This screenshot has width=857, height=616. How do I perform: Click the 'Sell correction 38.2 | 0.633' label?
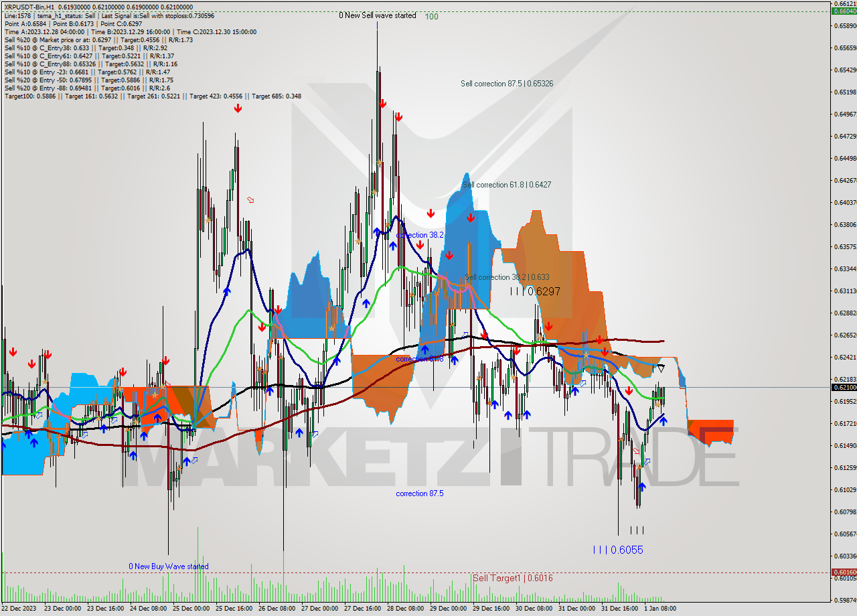(x=507, y=277)
